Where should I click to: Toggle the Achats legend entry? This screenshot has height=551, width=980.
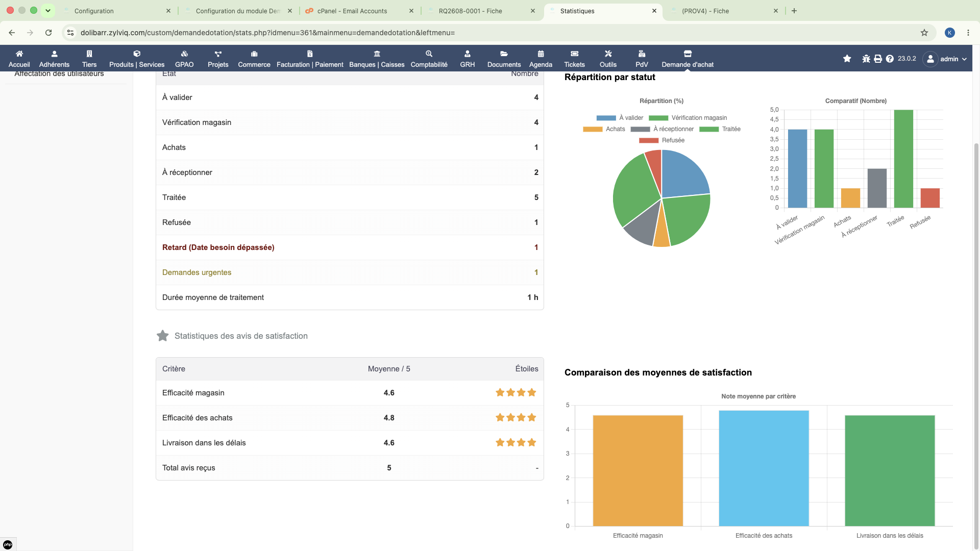tap(604, 129)
